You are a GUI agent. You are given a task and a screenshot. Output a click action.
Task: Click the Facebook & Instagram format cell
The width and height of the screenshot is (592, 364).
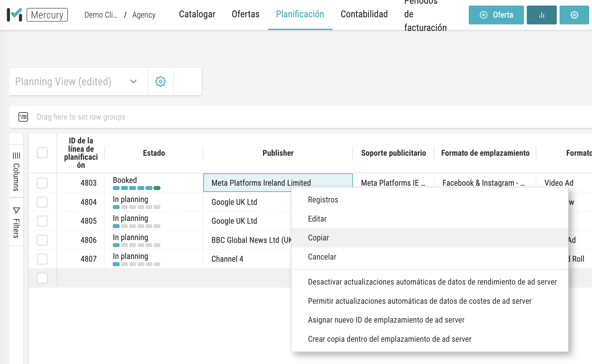[x=485, y=183]
